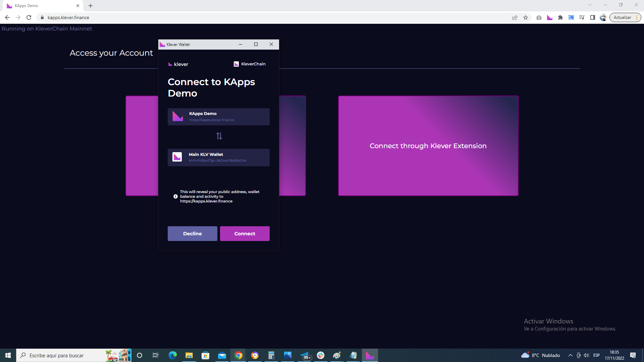This screenshot has height=362, width=644.
Task: Reload the kapps.klever.finance page
Action: 29,17
